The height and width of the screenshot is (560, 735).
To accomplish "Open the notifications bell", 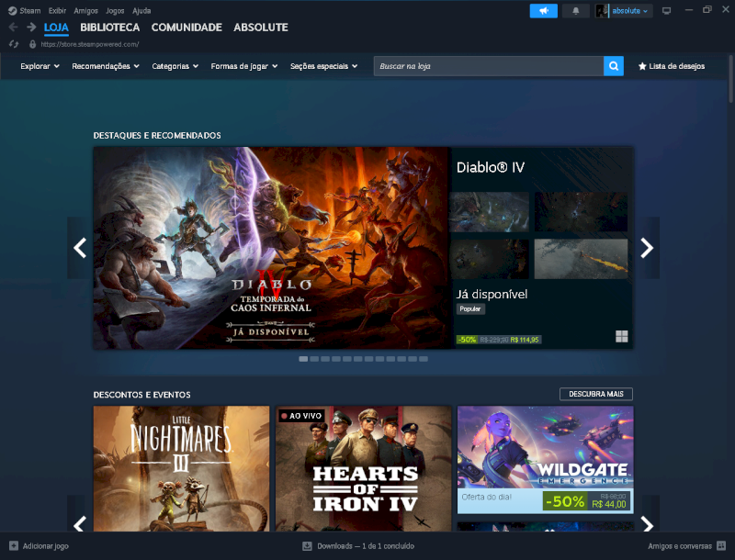I will tap(576, 11).
